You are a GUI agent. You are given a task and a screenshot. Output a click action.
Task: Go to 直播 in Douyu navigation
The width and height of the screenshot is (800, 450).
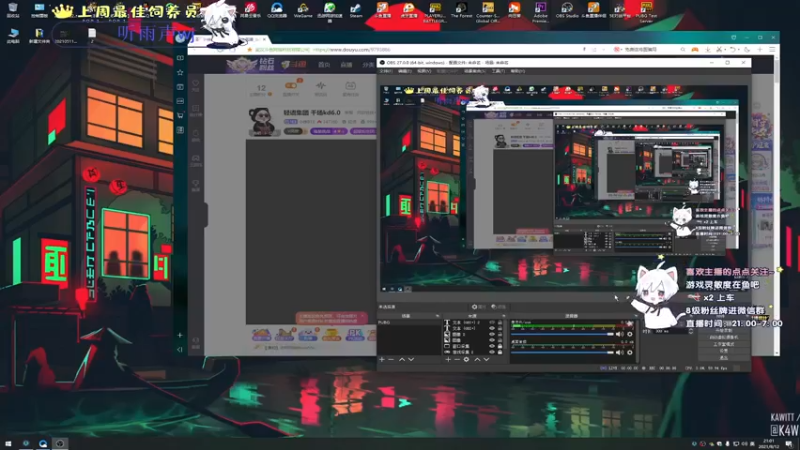[x=346, y=65]
